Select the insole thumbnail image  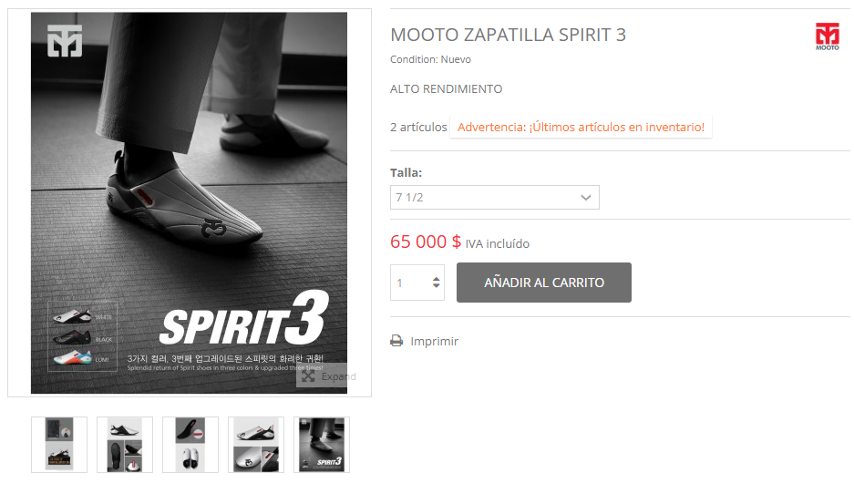click(x=190, y=445)
